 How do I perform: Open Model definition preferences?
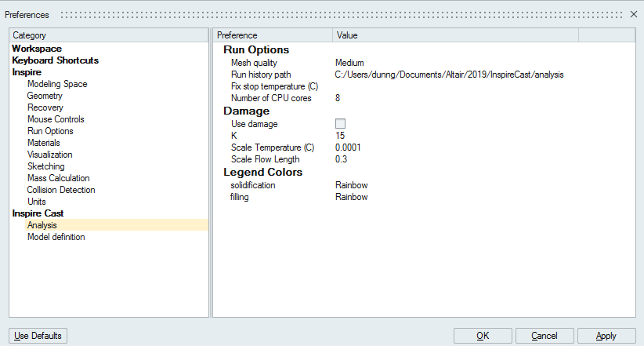point(56,238)
